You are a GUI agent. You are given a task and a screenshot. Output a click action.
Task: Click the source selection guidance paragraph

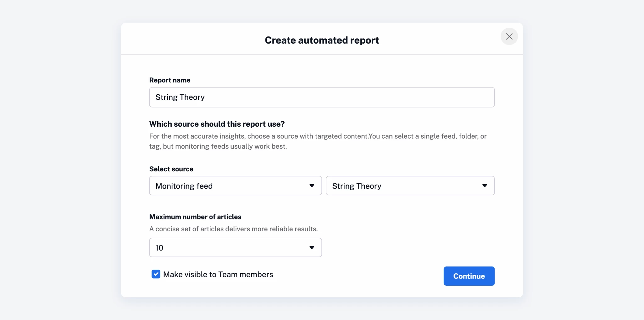point(318,141)
